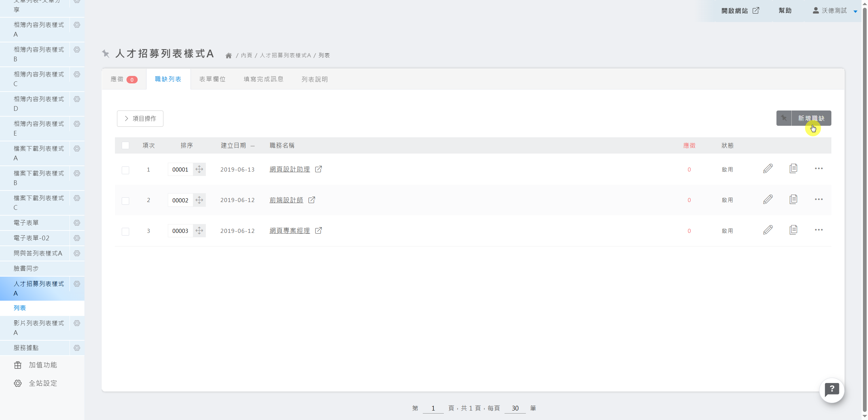The width and height of the screenshot is (868, 420).
Task: Click the pin icon beside 新增職缺
Action: coord(784,118)
